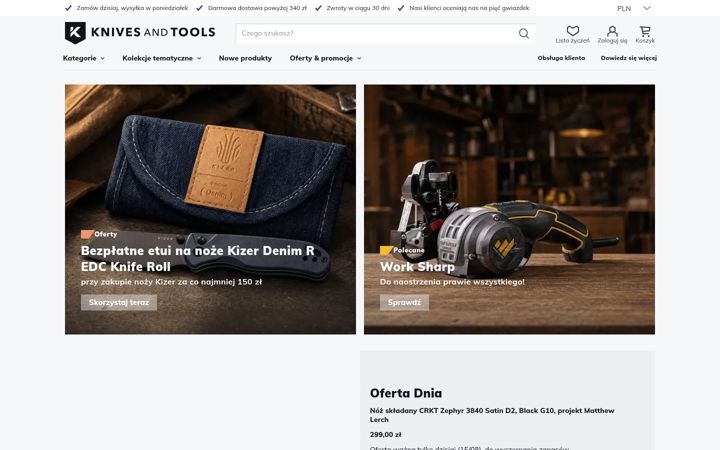Image resolution: width=720 pixels, height=450 pixels.
Task: Click 'Zwroty w ciągu 30 dni' text
Action: point(358,8)
